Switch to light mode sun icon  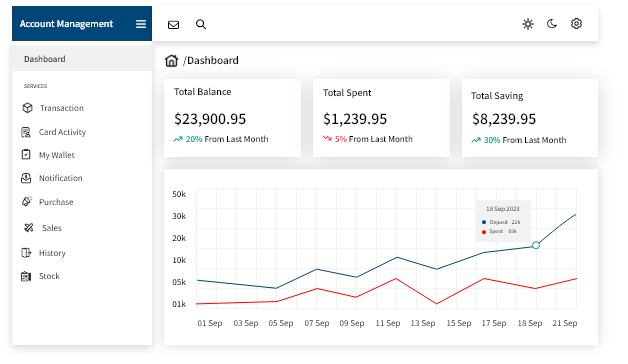(x=528, y=24)
